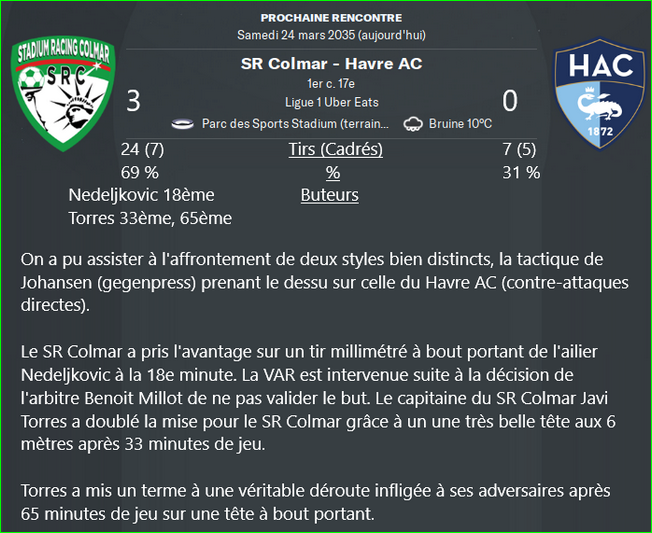Click Havre AC's score of 0

510,101
